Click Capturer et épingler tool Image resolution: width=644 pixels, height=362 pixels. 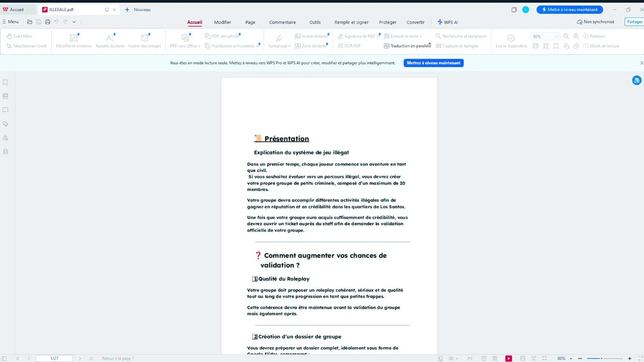click(x=457, y=46)
